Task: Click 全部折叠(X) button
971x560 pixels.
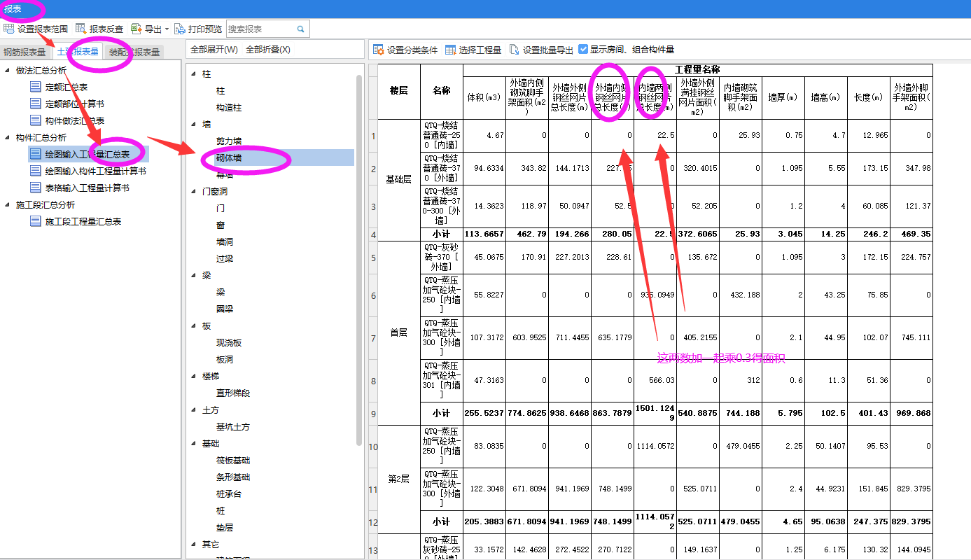Action: coord(268,50)
